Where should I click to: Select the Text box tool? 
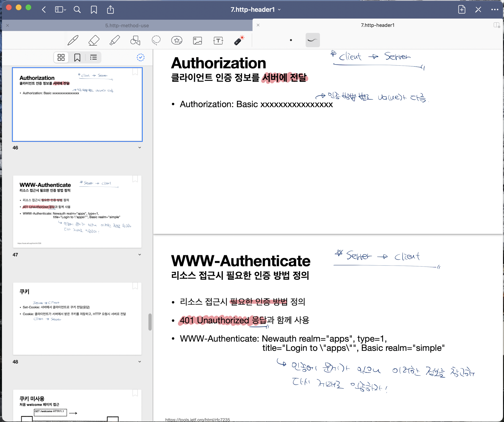218,40
